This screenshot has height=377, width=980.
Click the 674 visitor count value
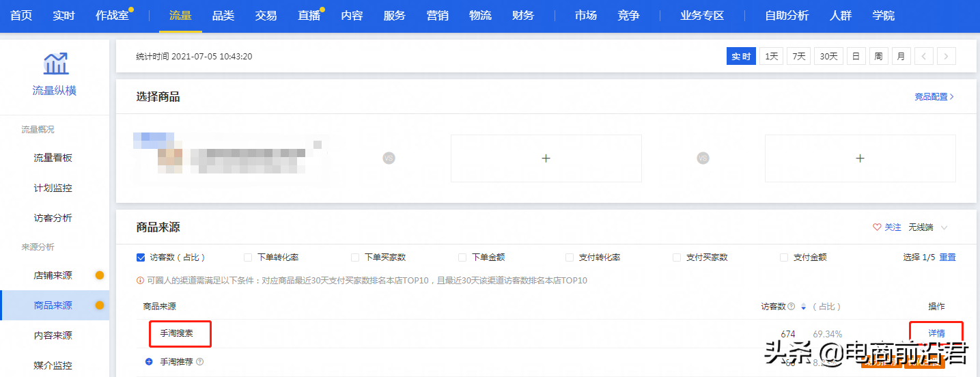(x=788, y=334)
